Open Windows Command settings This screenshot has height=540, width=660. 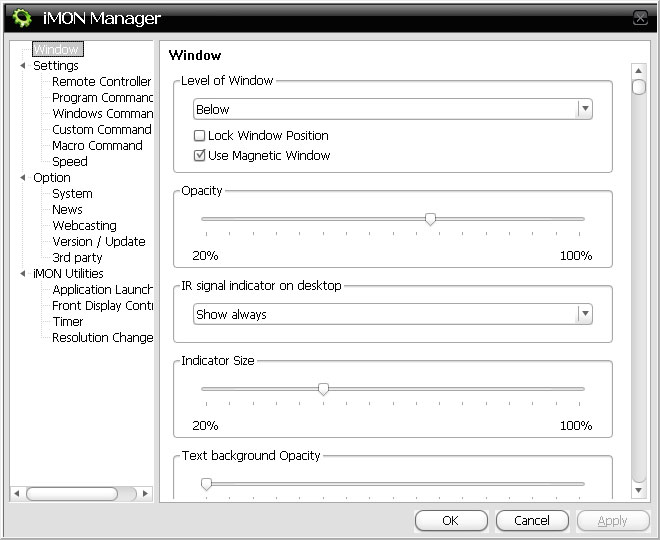pos(102,114)
